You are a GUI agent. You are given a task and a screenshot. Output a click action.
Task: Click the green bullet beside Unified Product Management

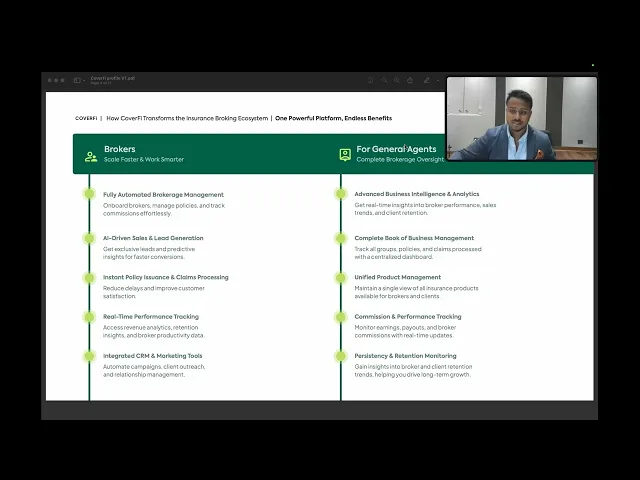pyautogui.click(x=341, y=278)
